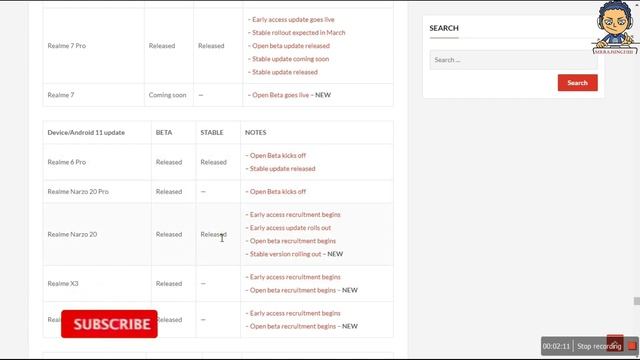
Task: Open 'Stable rollout expected in March' link
Action: (x=298, y=33)
